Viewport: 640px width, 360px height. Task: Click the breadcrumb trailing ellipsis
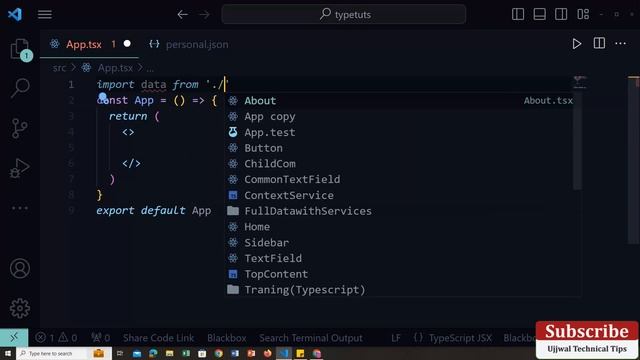coord(150,68)
